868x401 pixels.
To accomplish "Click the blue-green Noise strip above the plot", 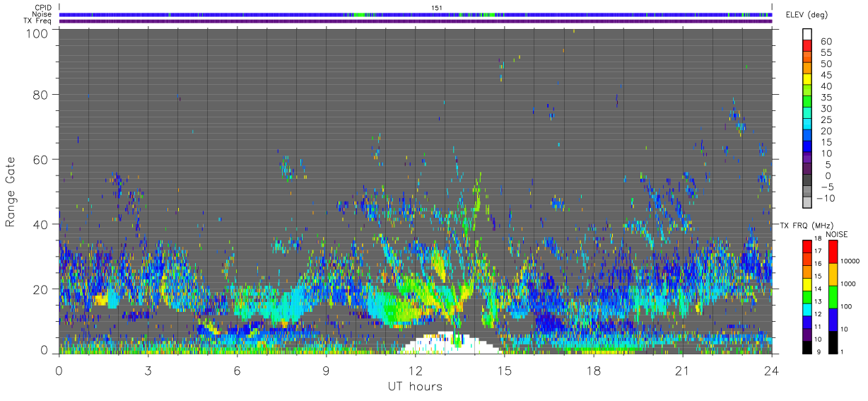I will pyautogui.click(x=416, y=14).
